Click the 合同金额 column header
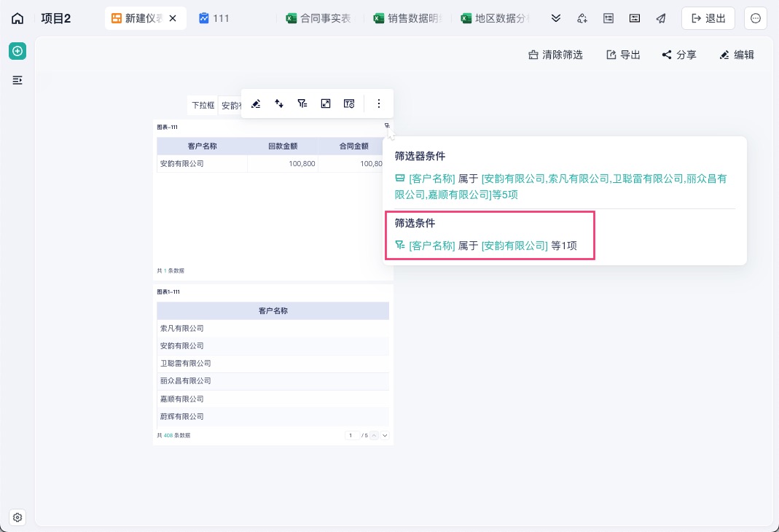This screenshot has height=532, width=779. coord(353,146)
